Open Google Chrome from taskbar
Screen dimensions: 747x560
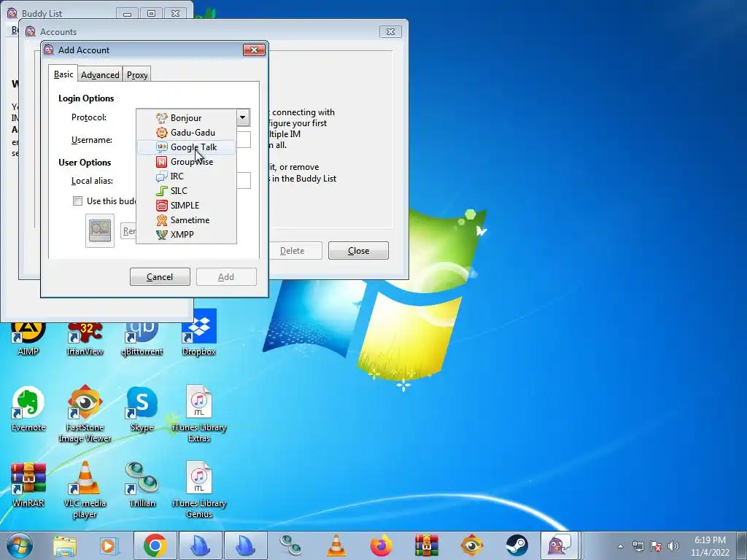click(155, 545)
